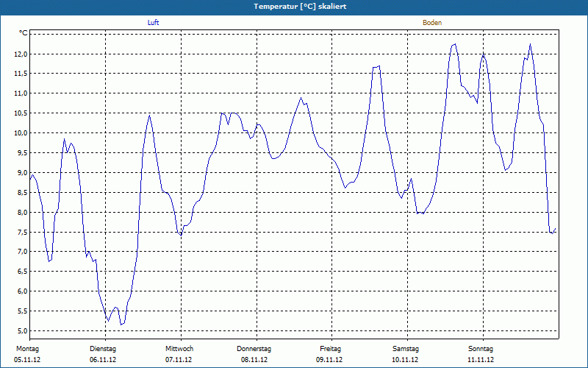This screenshot has height=368, width=588.
Task: Click the 'Mittwoch' day label
Action: (x=179, y=349)
